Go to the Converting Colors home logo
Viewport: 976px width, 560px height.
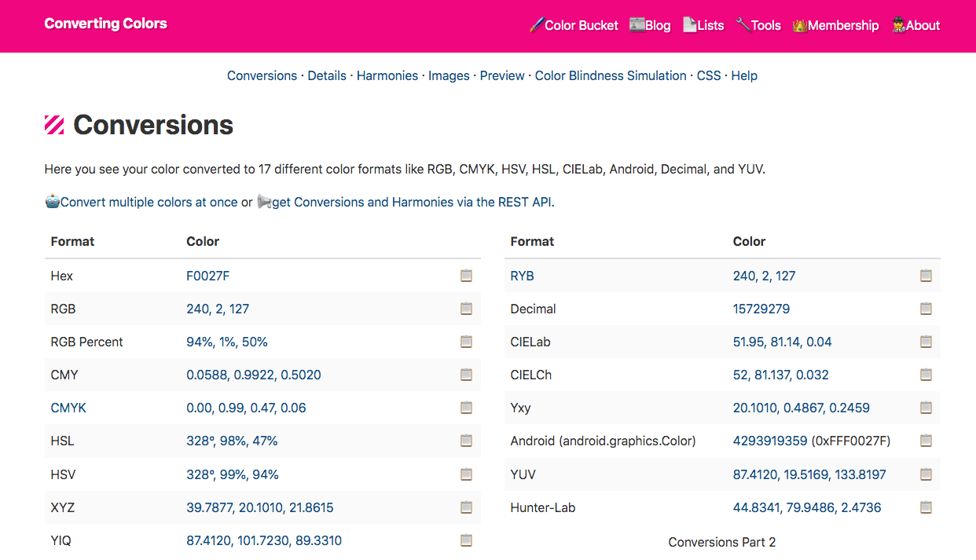[x=106, y=24]
